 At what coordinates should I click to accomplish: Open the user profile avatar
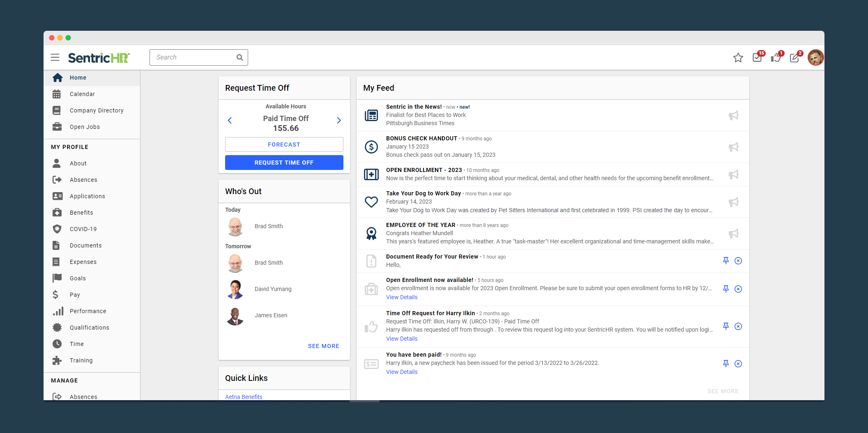pyautogui.click(x=815, y=58)
